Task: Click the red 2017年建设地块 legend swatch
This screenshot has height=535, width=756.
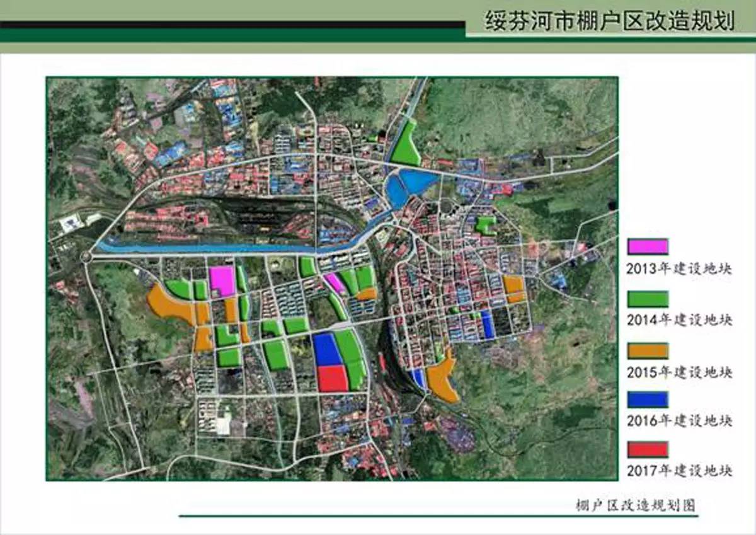Action: 648,449
